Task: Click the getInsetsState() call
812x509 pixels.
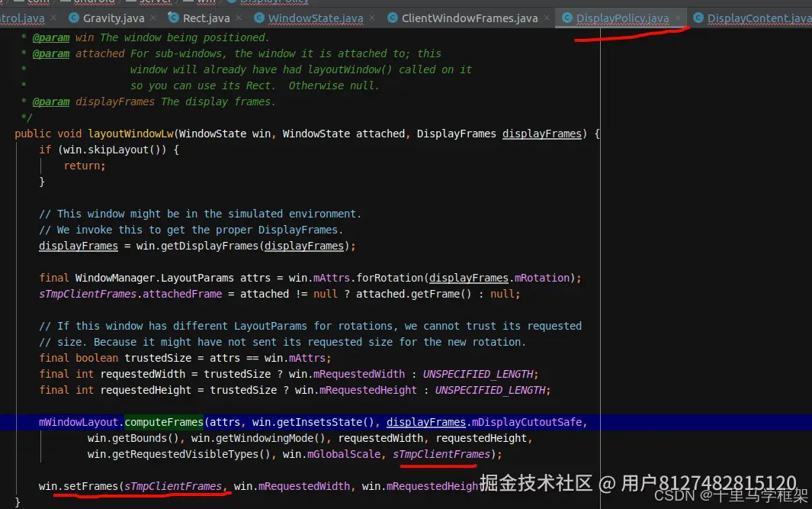Action: pyautogui.click(x=325, y=423)
